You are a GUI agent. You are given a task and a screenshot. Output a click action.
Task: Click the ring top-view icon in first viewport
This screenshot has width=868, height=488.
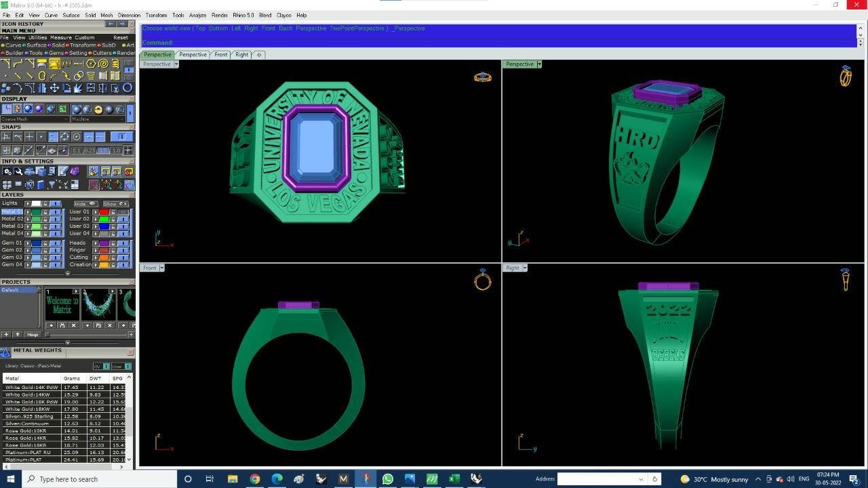click(483, 77)
